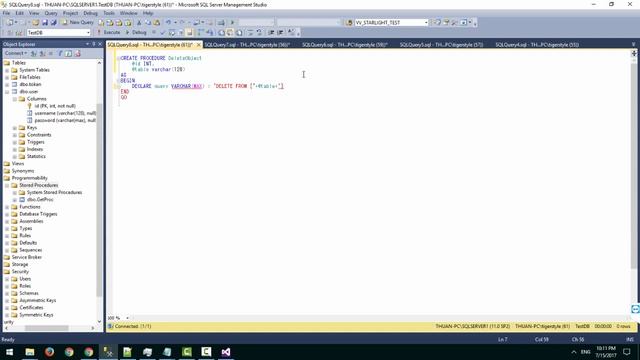640x360 pixels.
Task: Collapse the dbo.user table node
Action: pyautogui.click(x=7, y=92)
